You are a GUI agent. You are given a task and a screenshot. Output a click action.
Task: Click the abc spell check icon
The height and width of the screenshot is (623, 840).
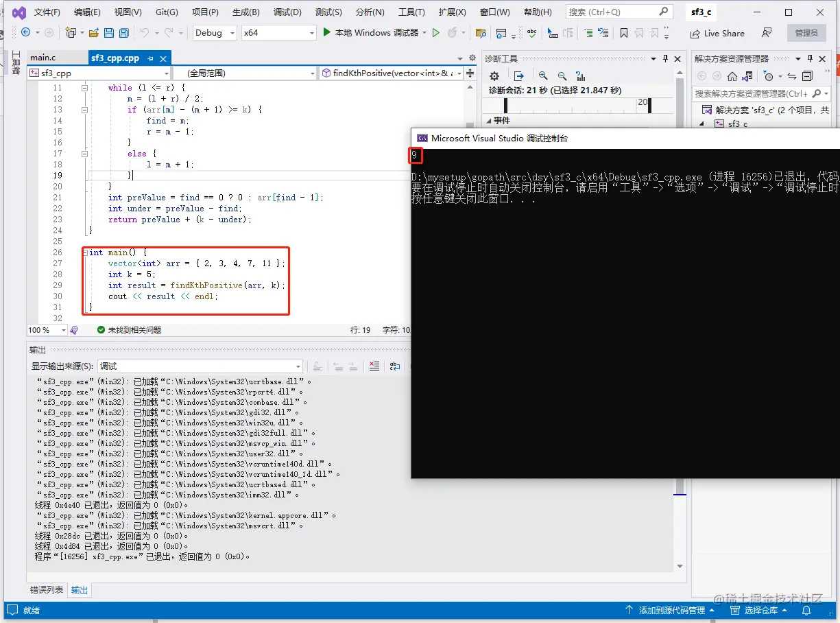(532, 32)
